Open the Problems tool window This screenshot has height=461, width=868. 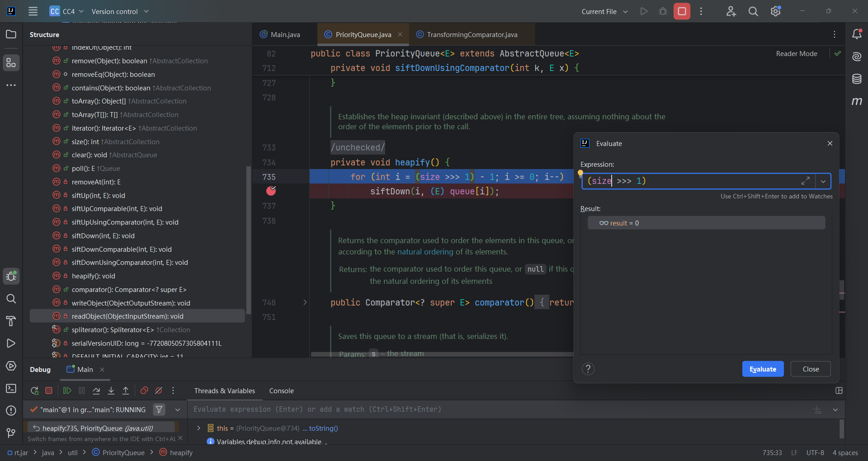[11, 411]
